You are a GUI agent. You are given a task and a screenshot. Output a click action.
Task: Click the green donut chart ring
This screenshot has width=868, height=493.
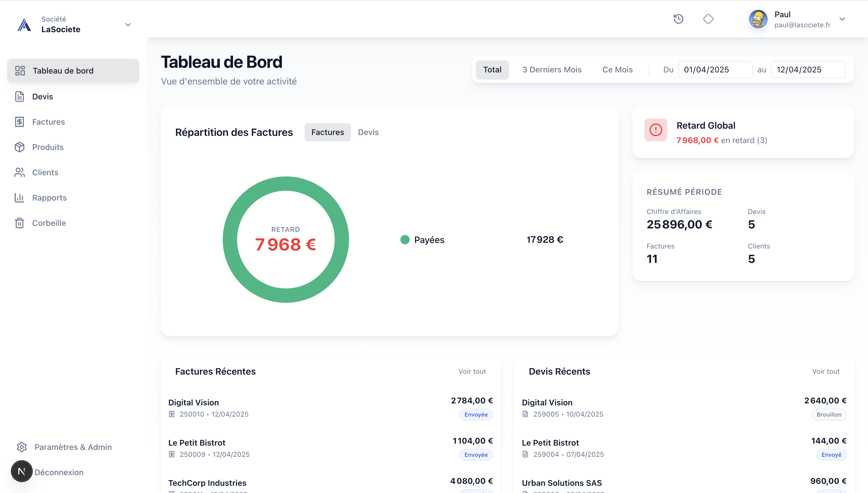pos(286,184)
